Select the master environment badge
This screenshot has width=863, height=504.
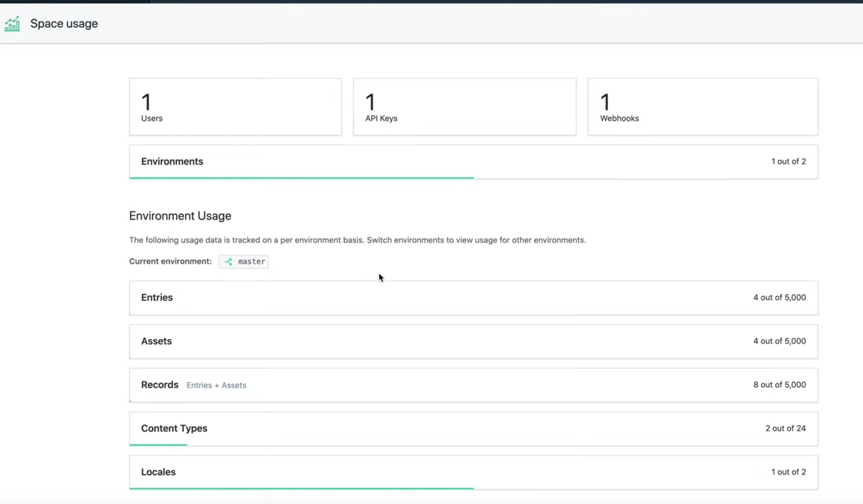click(x=243, y=261)
